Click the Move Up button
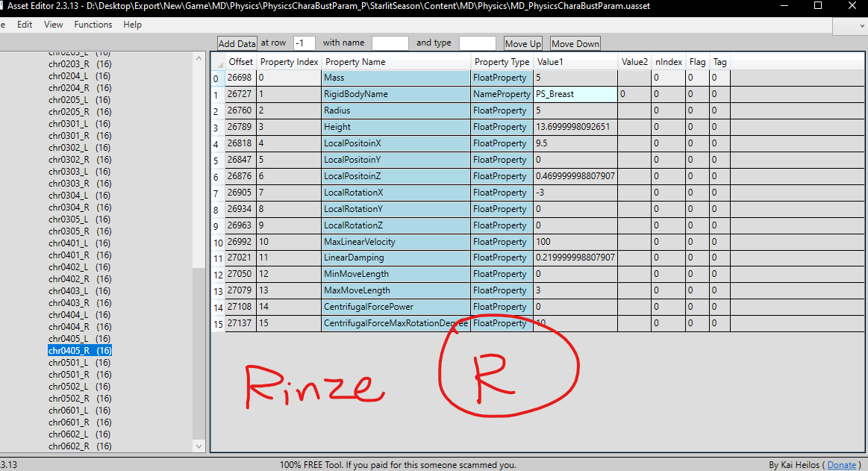The width and height of the screenshot is (868, 471). tap(522, 43)
